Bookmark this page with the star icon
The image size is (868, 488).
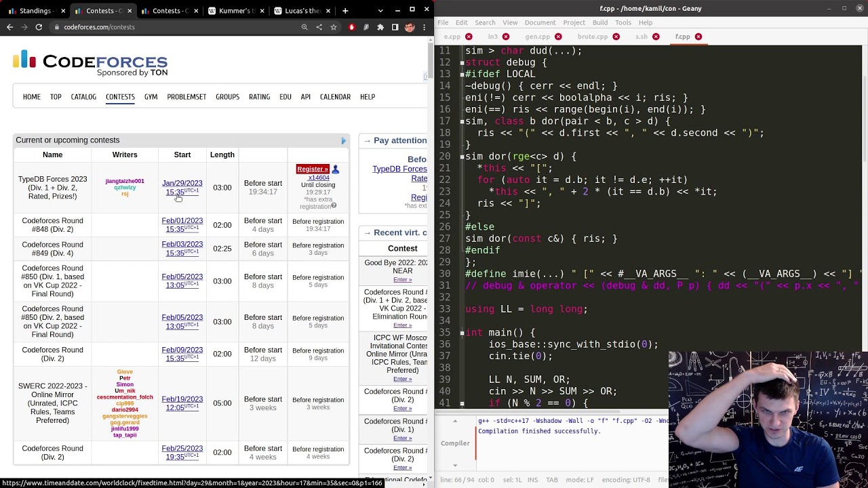tap(333, 27)
